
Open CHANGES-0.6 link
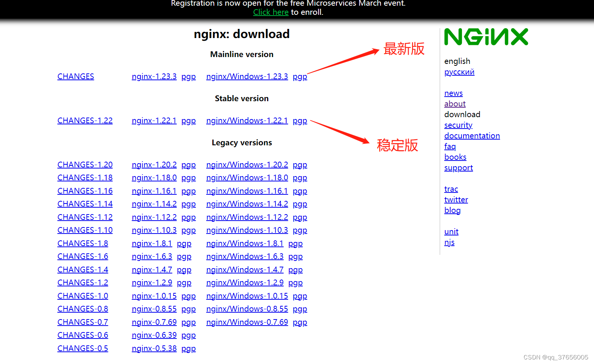[x=83, y=335]
